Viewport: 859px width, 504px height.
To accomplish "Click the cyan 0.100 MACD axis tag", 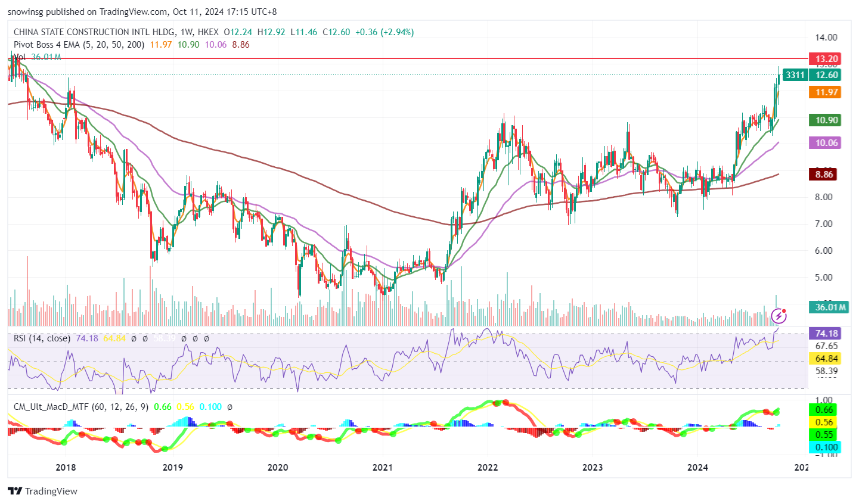I will [824, 447].
